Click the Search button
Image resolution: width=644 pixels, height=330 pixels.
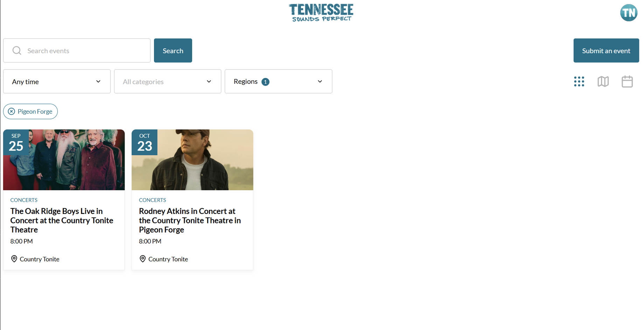tap(173, 51)
